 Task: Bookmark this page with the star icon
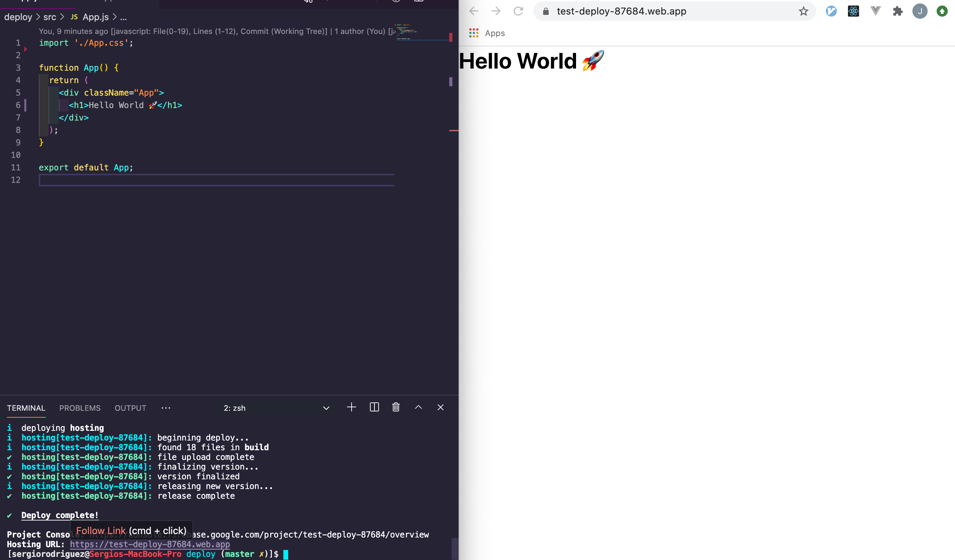(x=803, y=11)
